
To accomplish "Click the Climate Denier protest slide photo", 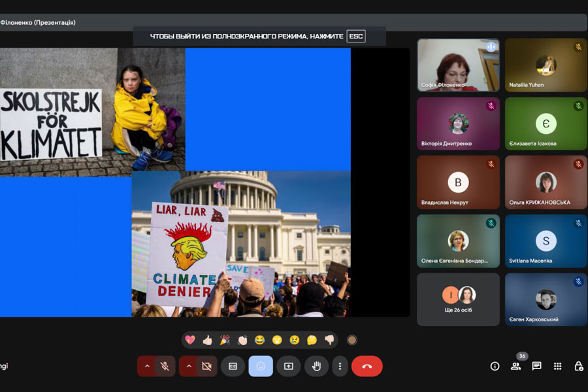I will pos(241,244).
